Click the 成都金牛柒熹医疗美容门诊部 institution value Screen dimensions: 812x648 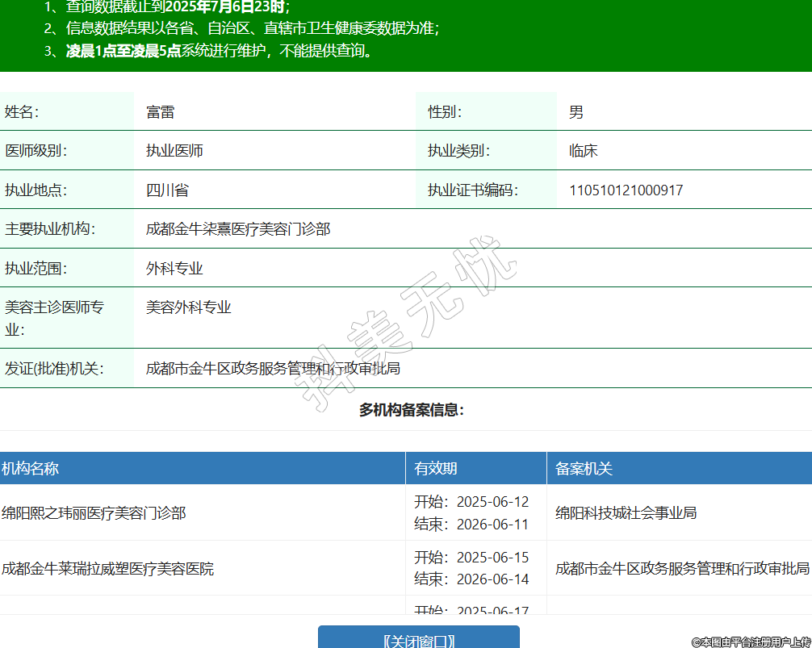click(x=238, y=229)
